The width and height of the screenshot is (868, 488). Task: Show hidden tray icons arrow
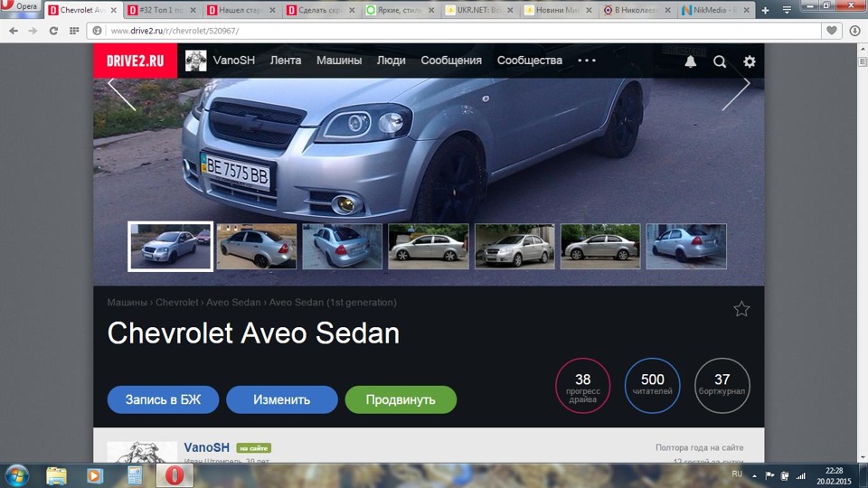(x=754, y=476)
